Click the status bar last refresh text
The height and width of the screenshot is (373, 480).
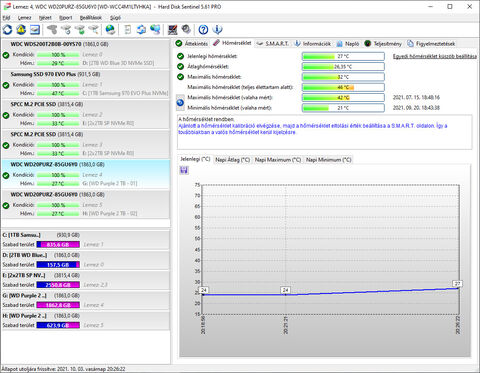pyautogui.click(x=63, y=369)
